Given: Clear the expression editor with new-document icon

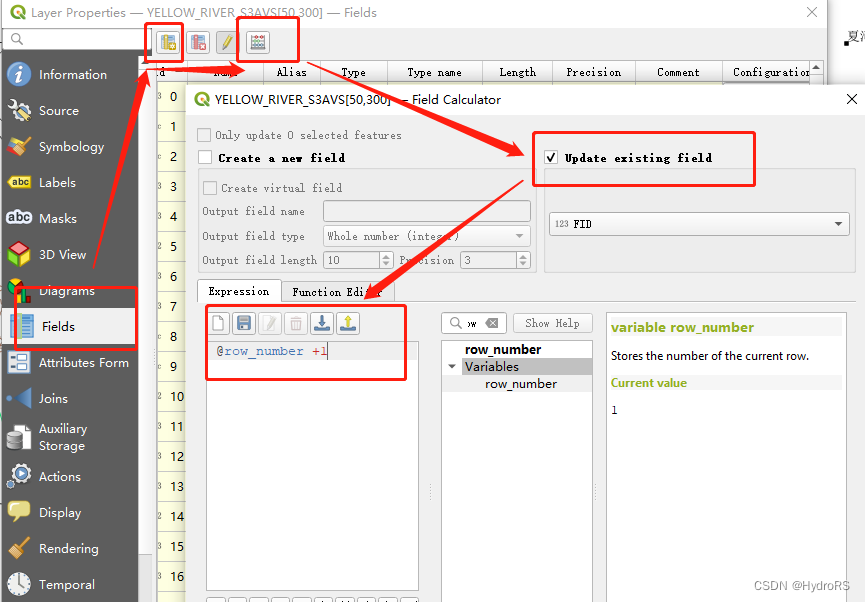Looking at the screenshot, I should point(218,323).
